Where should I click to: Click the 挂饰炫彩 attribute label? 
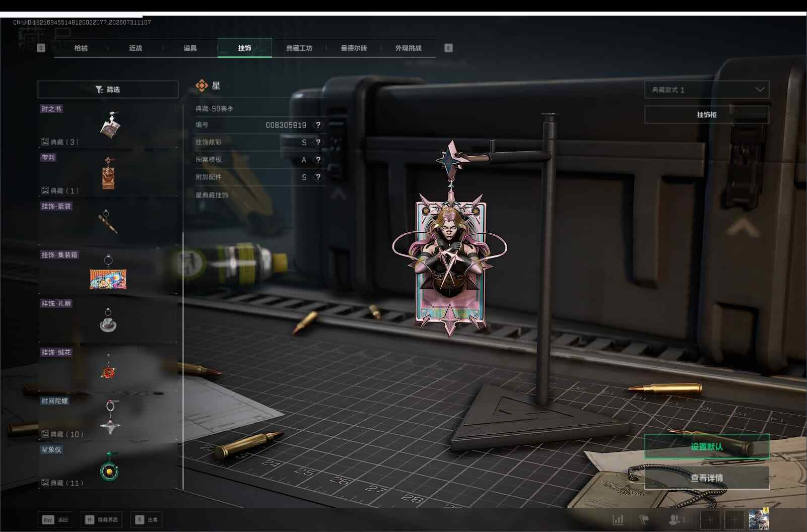(x=209, y=142)
